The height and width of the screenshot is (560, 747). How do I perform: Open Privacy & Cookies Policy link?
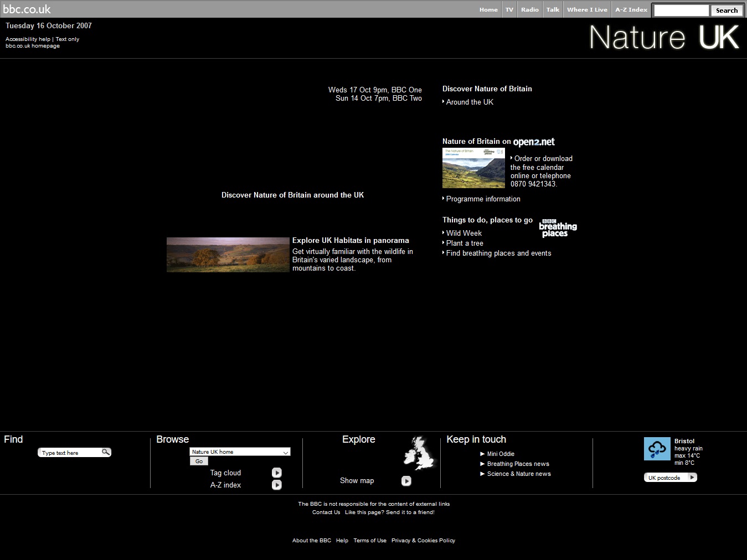423,541
